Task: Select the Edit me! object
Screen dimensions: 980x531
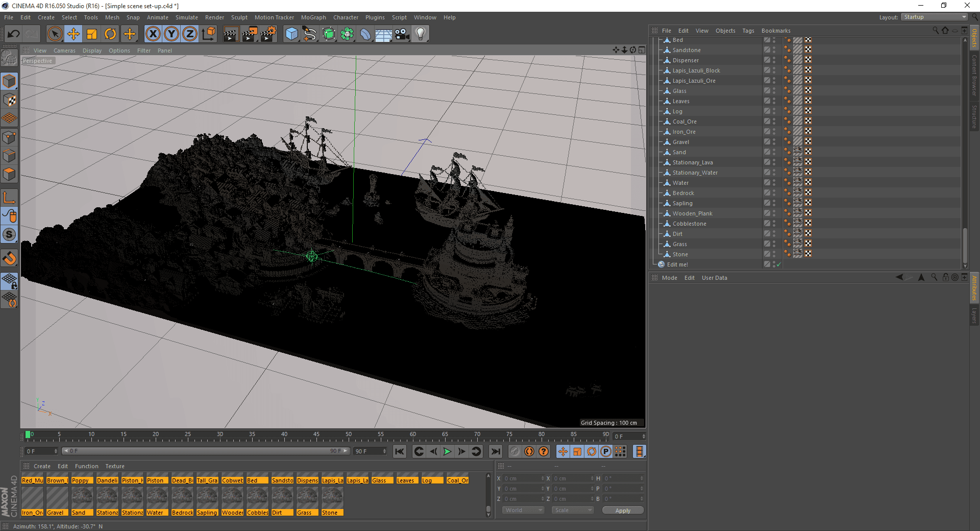Action: (677, 264)
